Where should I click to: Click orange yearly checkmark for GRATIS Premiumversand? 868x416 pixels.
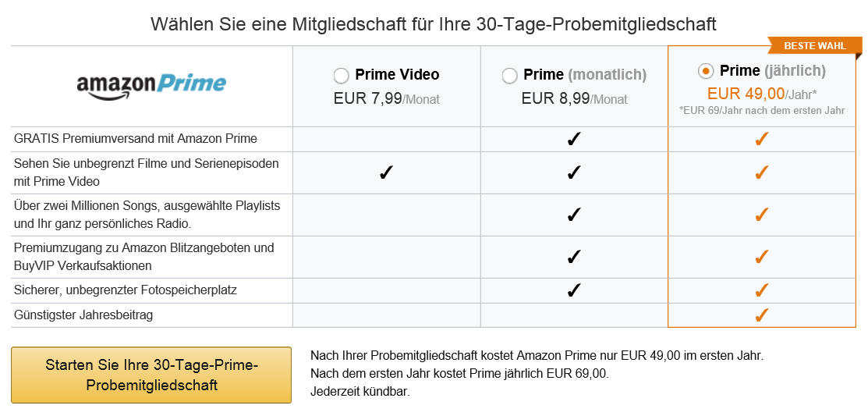(762, 140)
